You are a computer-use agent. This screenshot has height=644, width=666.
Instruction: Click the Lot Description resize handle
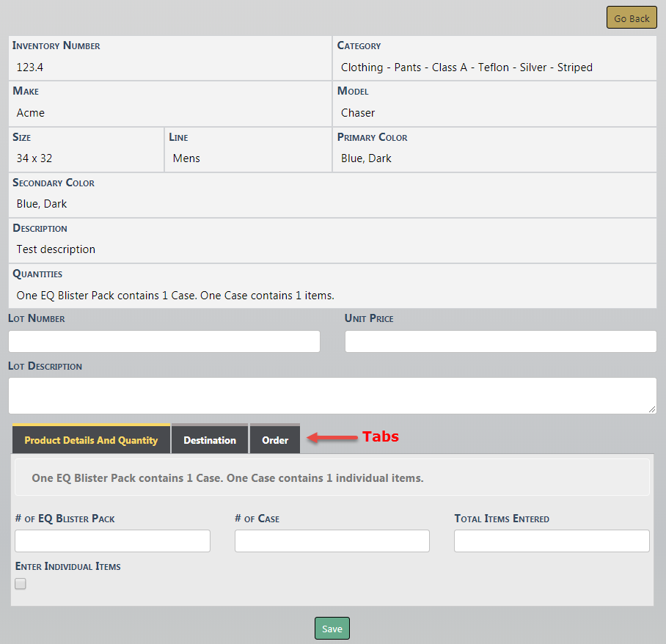pyautogui.click(x=652, y=409)
